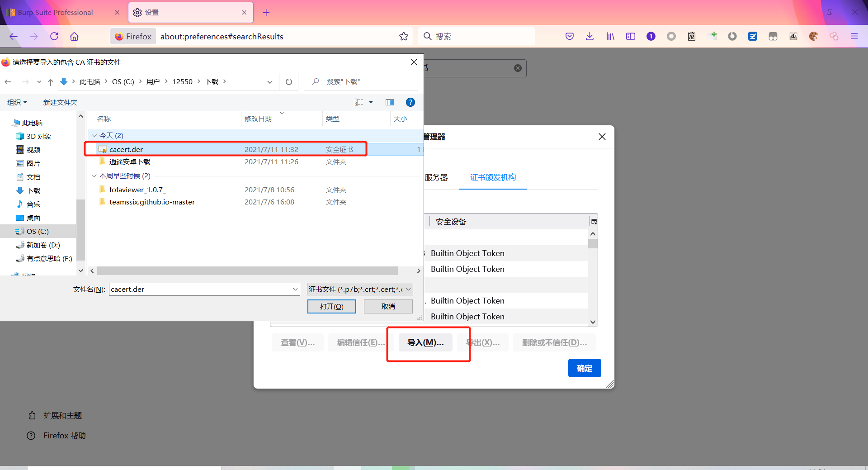Open the Pocket save icon
868x470 pixels.
pos(570,36)
